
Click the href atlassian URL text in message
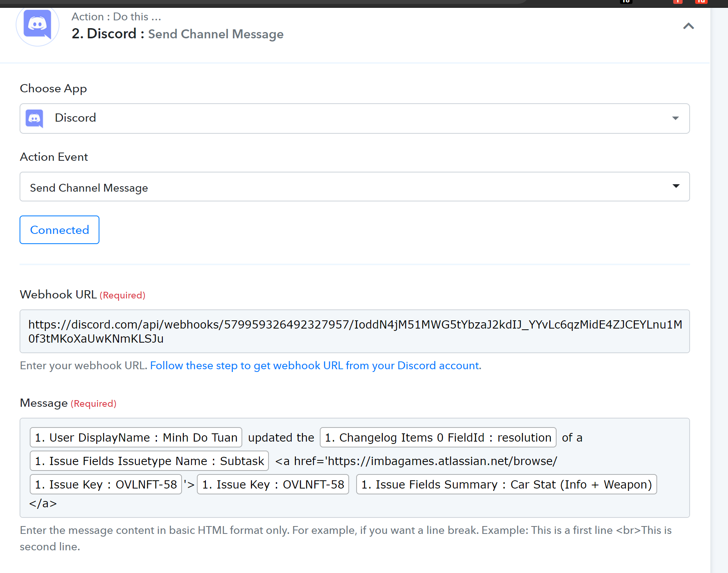click(416, 461)
